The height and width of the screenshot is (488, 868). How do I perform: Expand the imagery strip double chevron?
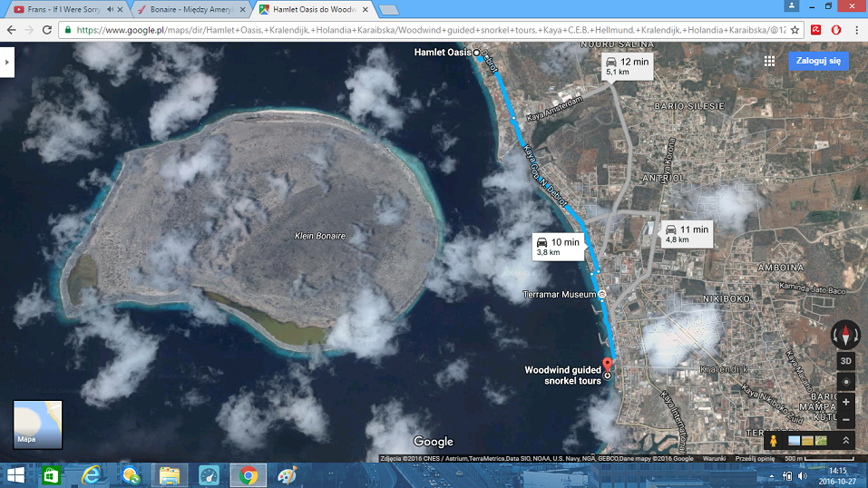(846, 441)
